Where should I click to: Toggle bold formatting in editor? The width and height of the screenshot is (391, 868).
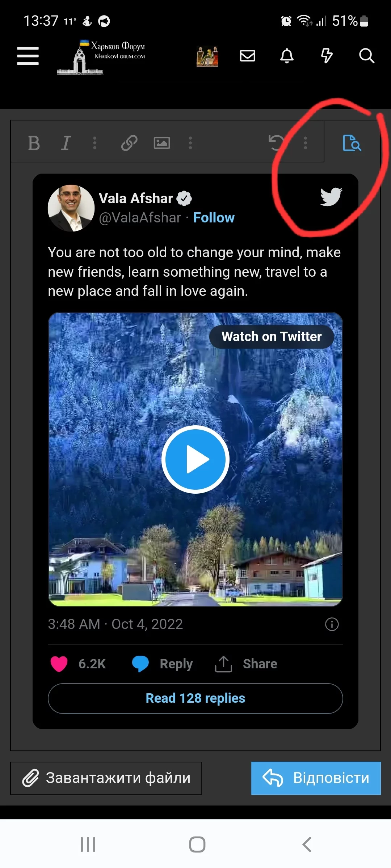tap(34, 143)
